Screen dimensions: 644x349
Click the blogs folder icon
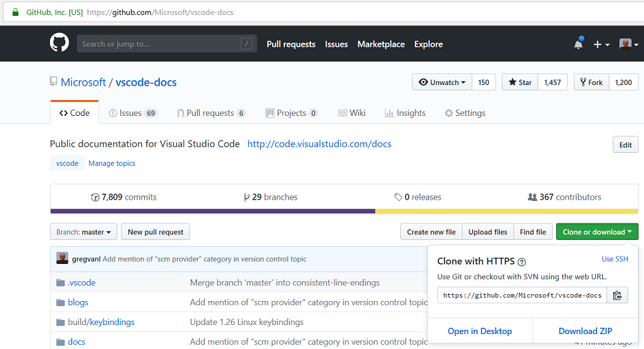(x=60, y=302)
